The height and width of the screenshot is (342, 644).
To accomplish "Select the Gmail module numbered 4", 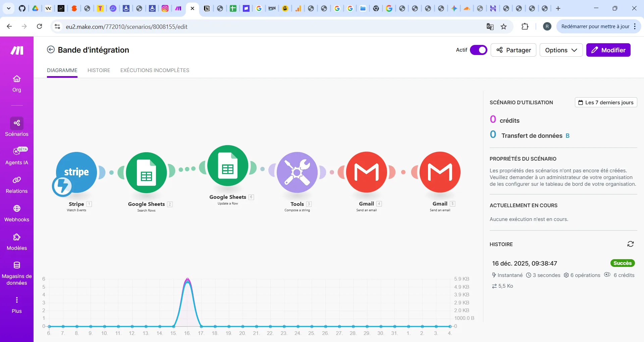I will click(x=367, y=172).
